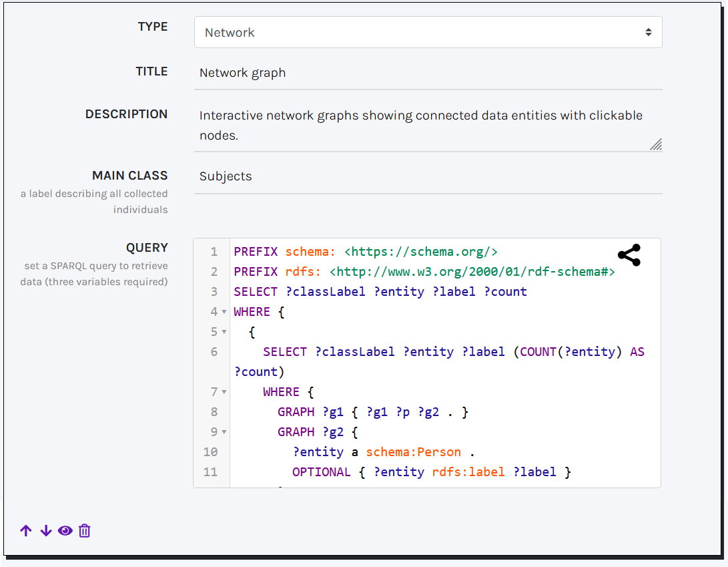Click the Description textarea resize handle
Image resolution: width=728 pixels, height=567 pixels.
click(x=655, y=144)
